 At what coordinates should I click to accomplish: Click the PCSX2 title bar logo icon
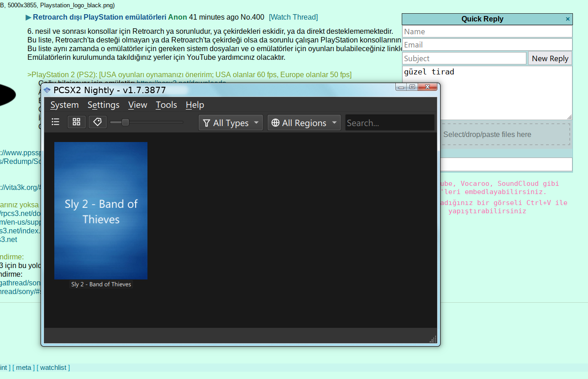tap(47, 90)
